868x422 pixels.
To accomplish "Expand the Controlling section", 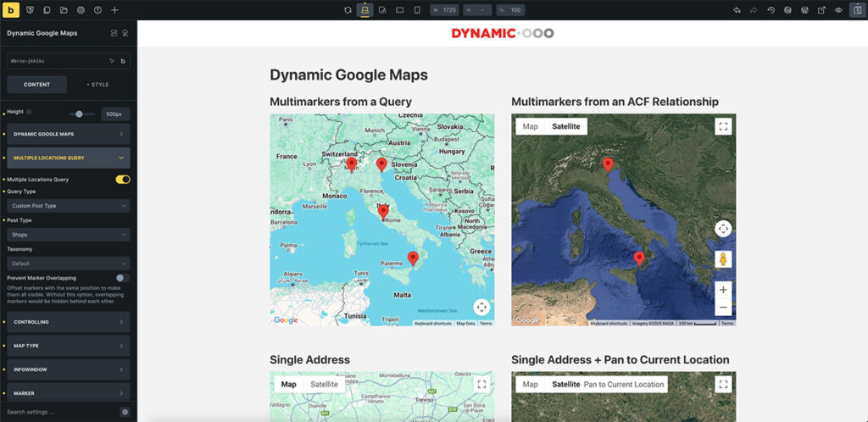I will [x=69, y=322].
